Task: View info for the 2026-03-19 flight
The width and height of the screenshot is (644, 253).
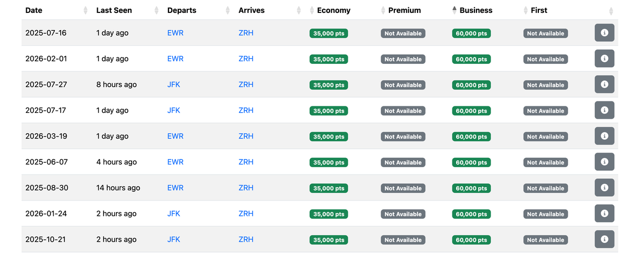Action: tap(604, 136)
